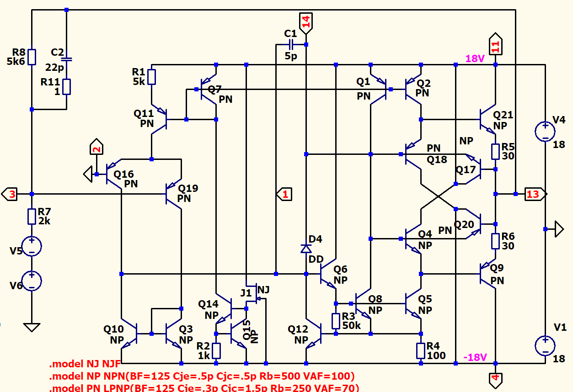The image size is (573, 392).
Task: Select resistor R1 symbol
Action: [x=151, y=77]
